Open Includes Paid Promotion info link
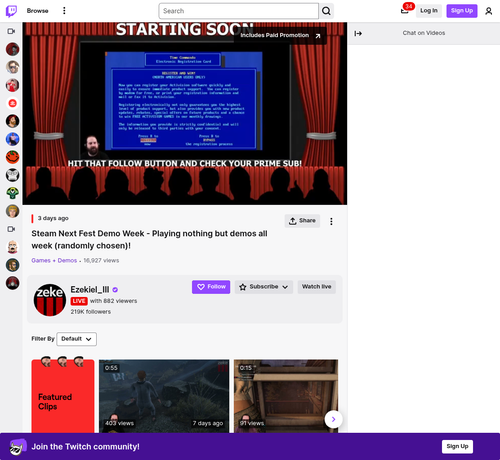 pos(280,36)
